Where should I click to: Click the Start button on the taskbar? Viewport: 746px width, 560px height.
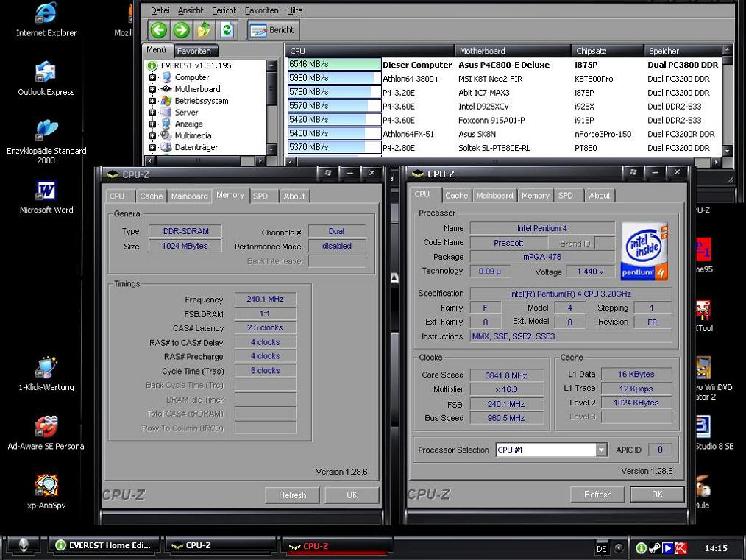[x=24, y=546]
